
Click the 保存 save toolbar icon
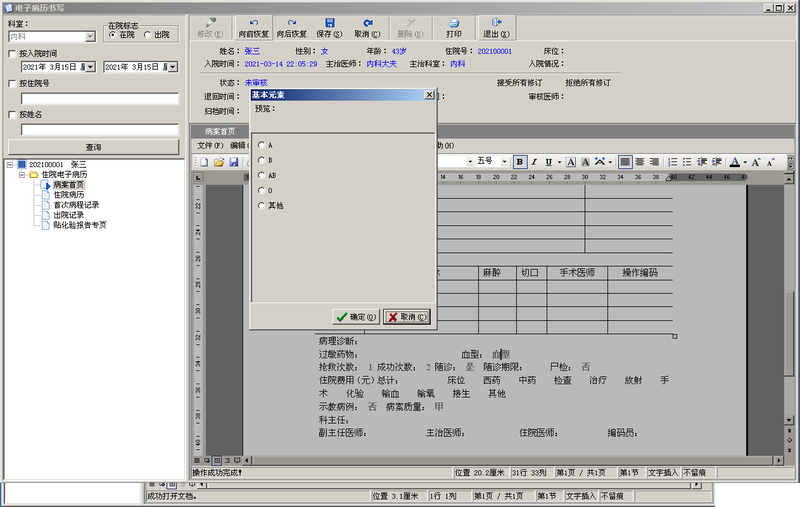[x=329, y=23]
